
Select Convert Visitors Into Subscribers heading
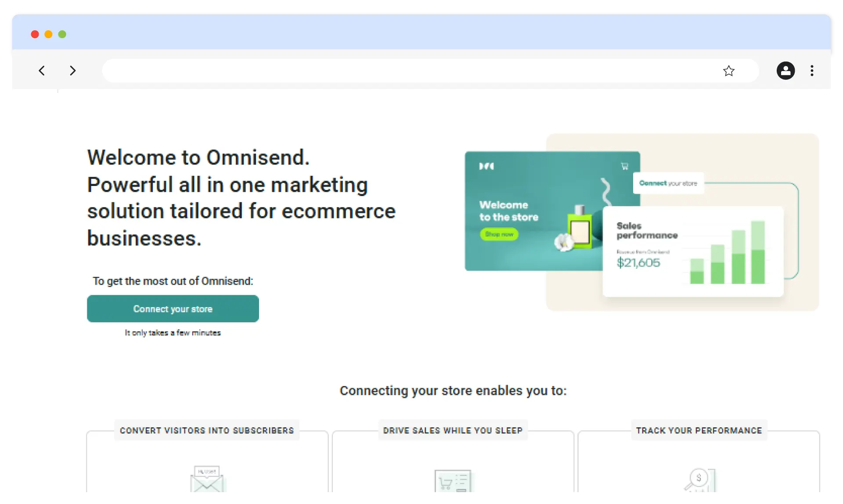(207, 430)
